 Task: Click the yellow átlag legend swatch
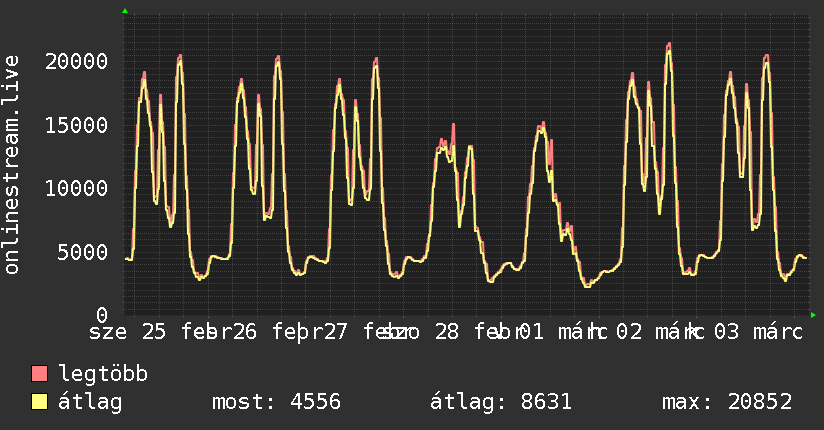[x=39, y=401]
